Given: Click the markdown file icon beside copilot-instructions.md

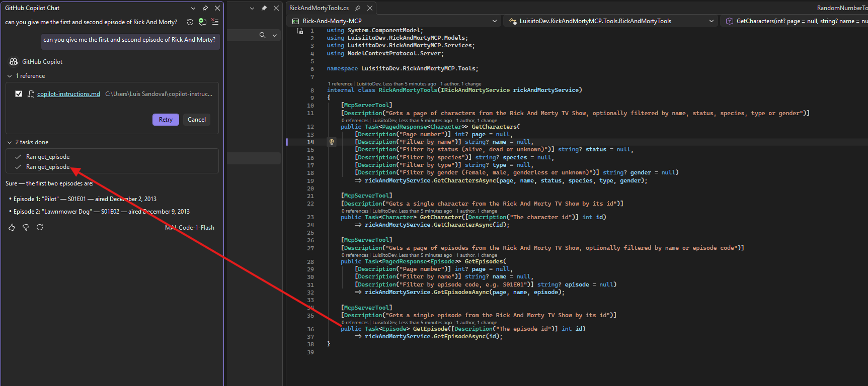Looking at the screenshot, I should point(31,94).
